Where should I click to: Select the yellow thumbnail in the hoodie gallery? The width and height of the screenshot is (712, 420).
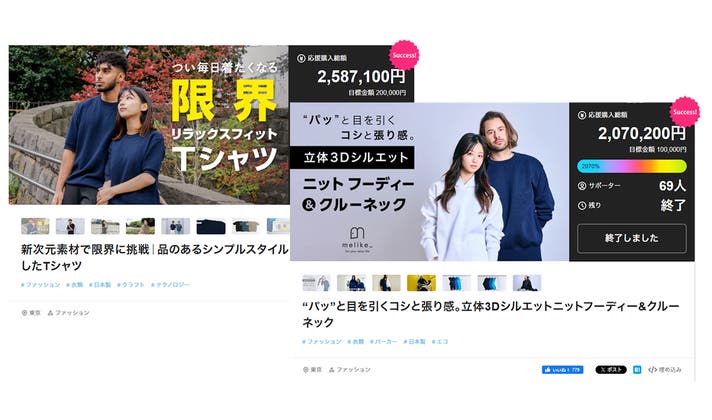click(421, 283)
